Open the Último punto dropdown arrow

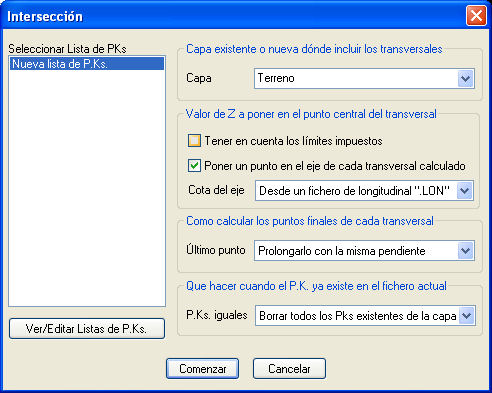pos(466,251)
